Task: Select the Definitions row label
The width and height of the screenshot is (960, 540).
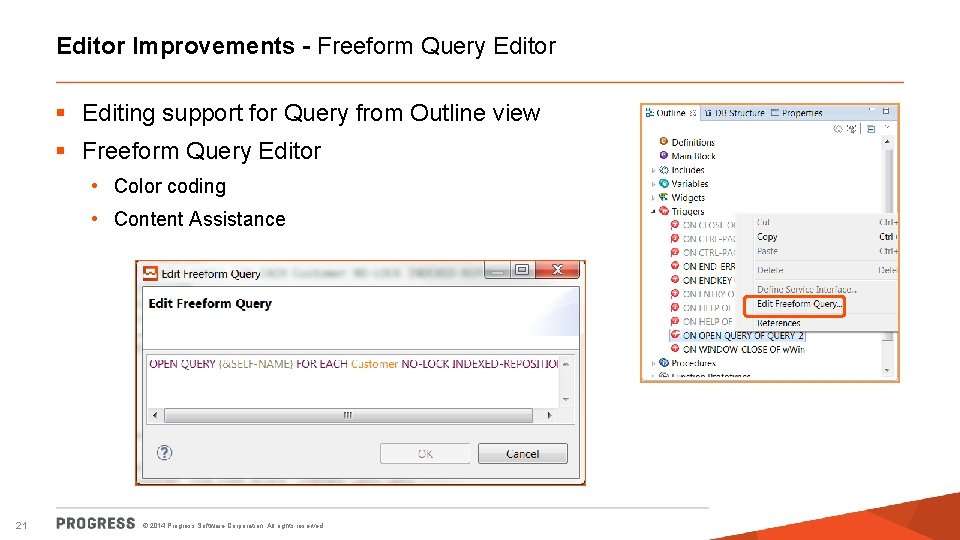Action: click(692, 142)
